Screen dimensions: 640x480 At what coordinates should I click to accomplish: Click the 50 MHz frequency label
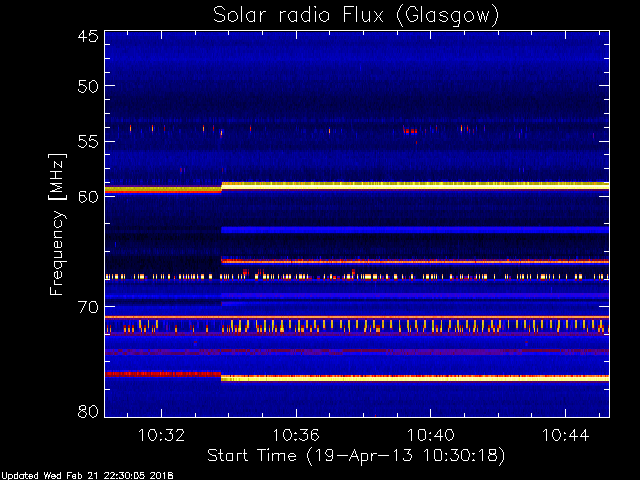(x=88, y=86)
